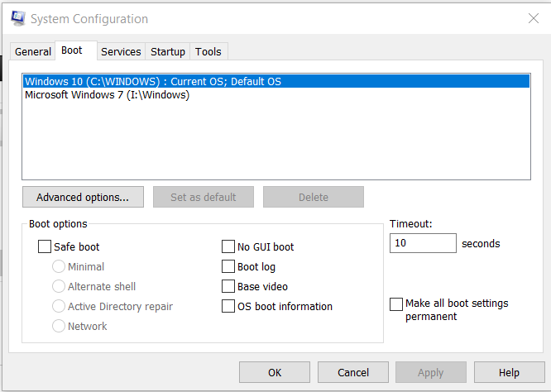Enable the Safe boot checkbox
The width and height of the screenshot is (551, 392).
pyautogui.click(x=45, y=246)
